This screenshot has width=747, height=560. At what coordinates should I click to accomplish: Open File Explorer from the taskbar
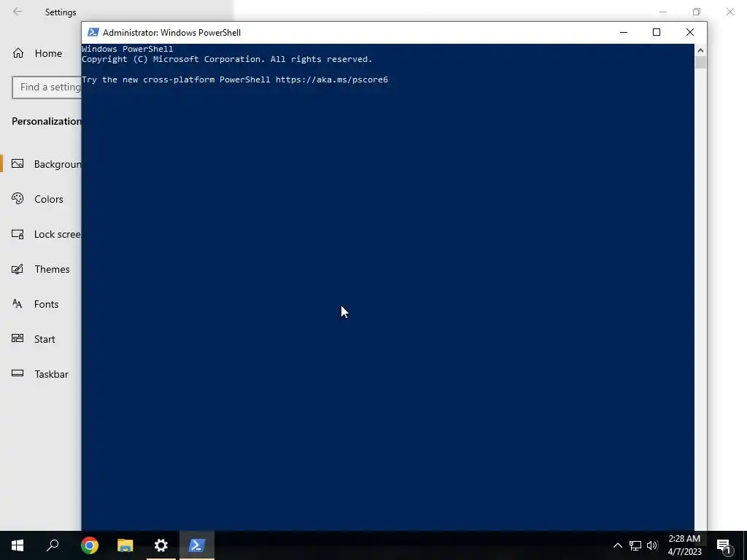125,545
